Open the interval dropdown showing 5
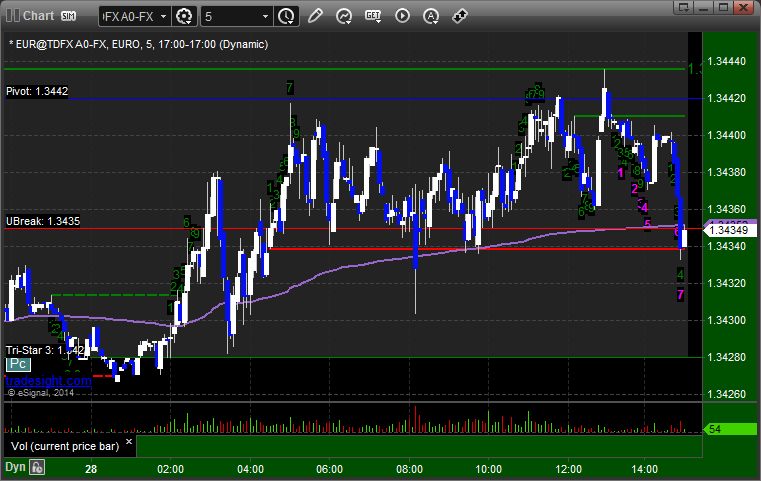Screen dimensions: 761x481 click(236, 17)
